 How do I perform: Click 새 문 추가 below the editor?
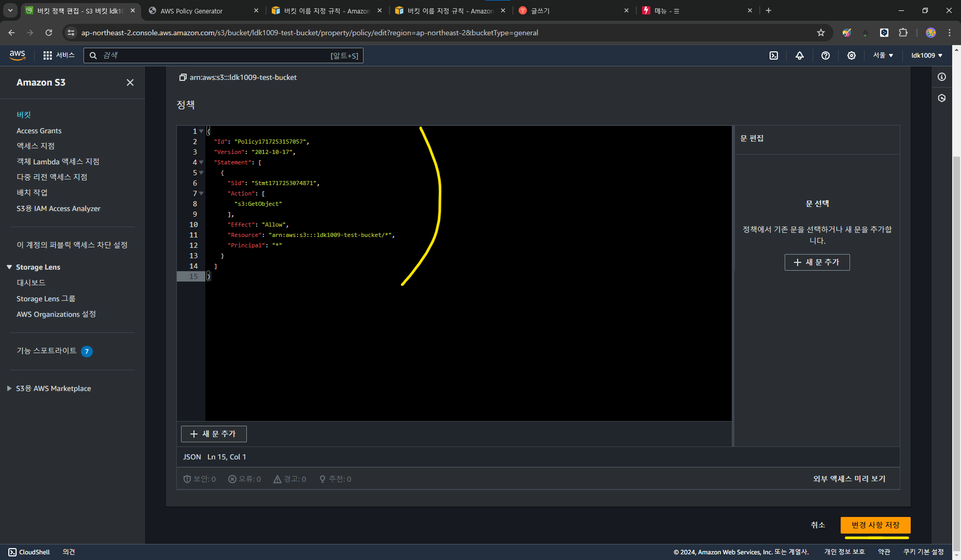(x=214, y=434)
